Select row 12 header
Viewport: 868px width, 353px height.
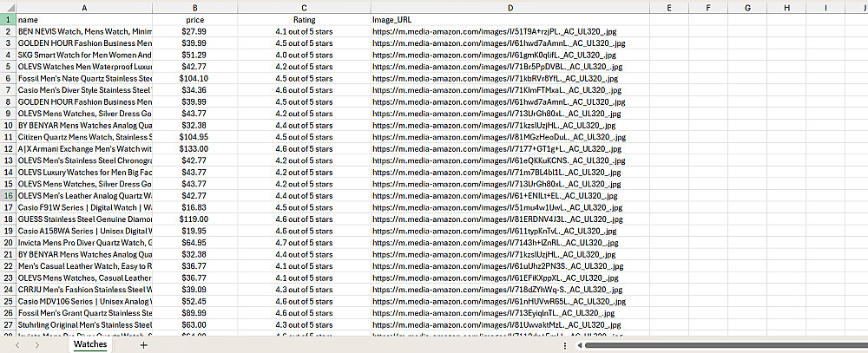click(x=8, y=149)
